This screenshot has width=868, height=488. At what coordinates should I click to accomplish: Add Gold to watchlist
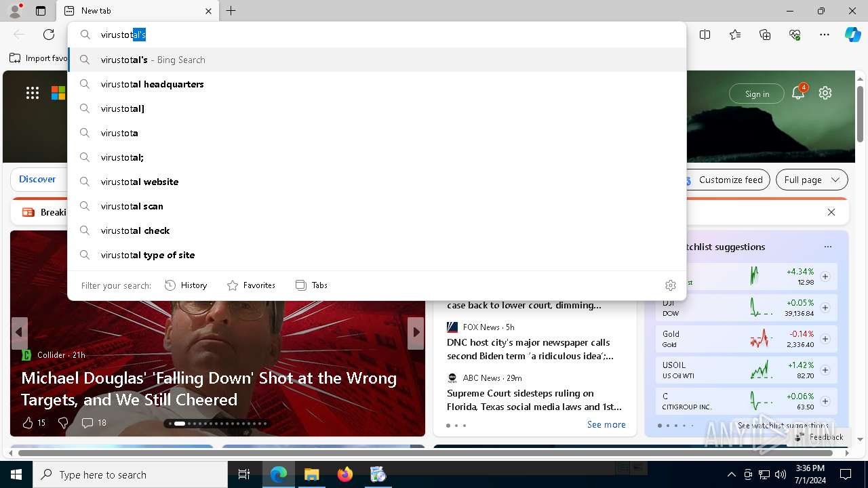coord(825,339)
